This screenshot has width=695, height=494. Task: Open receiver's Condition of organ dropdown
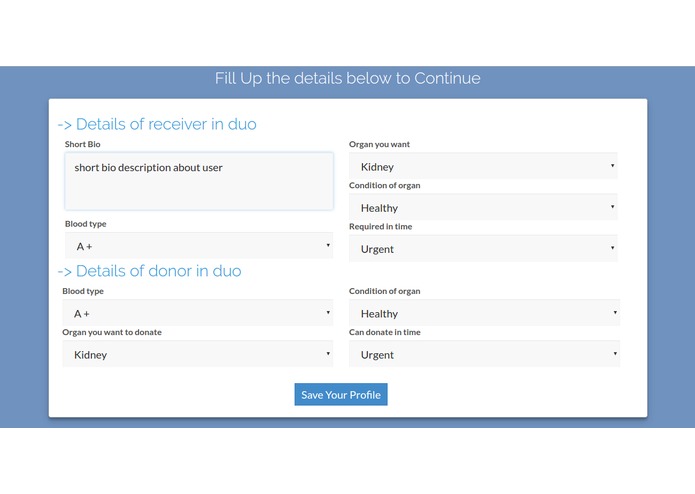coord(483,207)
